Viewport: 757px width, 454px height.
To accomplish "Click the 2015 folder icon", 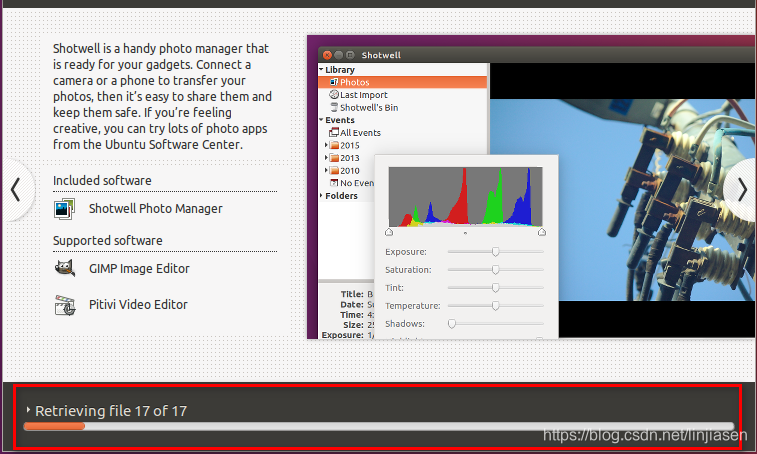I will pos(334,145).
